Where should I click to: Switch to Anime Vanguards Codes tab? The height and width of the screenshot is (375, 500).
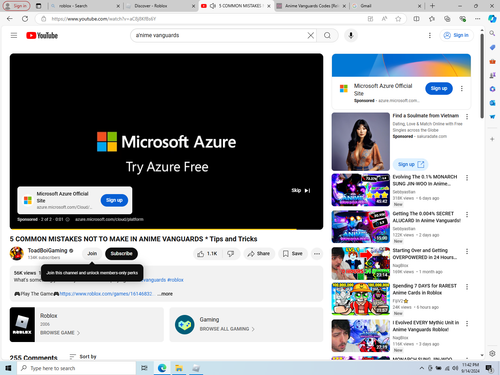[x=311, y=6]
